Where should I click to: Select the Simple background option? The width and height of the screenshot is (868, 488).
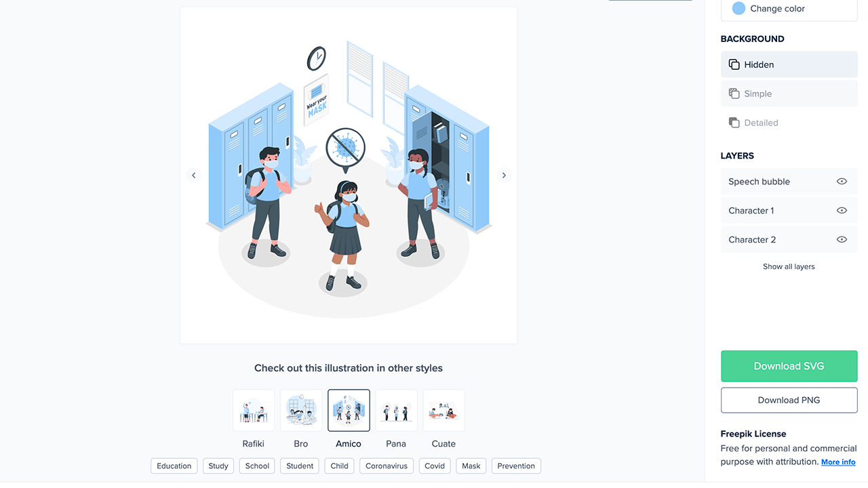[x=789, y=94]
